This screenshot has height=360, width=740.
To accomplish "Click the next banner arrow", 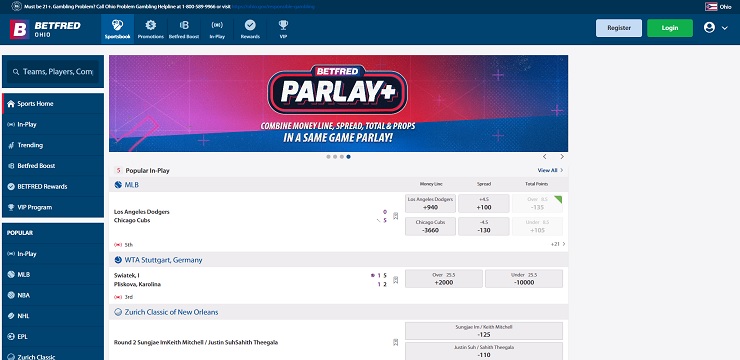I will (562, 157).
